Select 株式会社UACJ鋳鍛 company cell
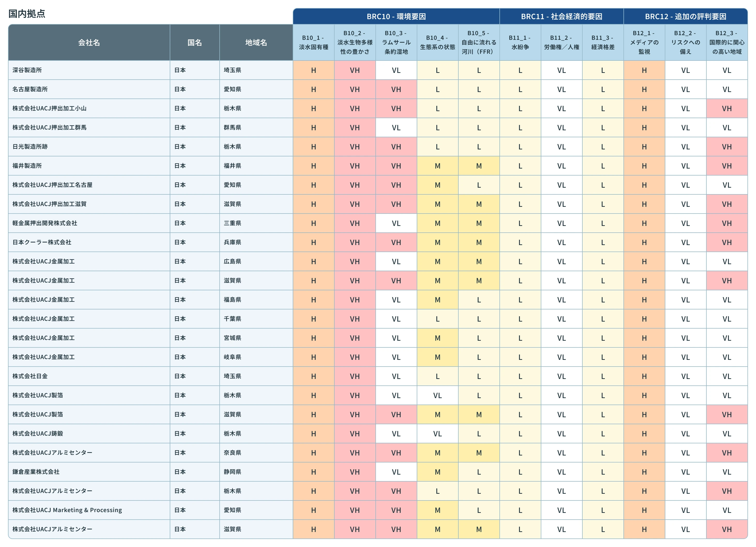 (x=89, y=434)
